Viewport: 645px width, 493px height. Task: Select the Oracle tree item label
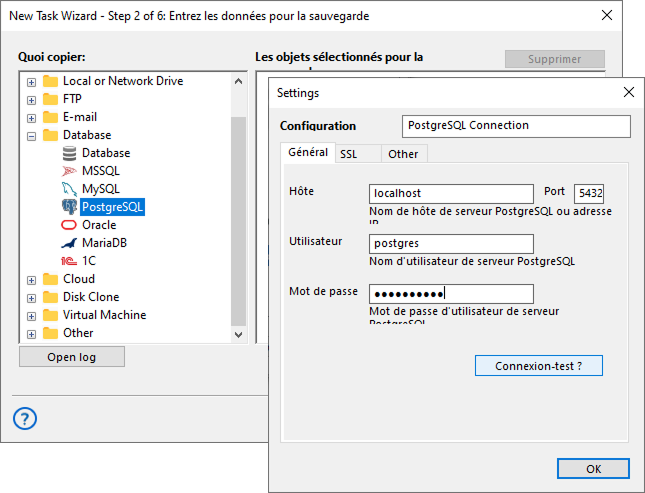99,225
